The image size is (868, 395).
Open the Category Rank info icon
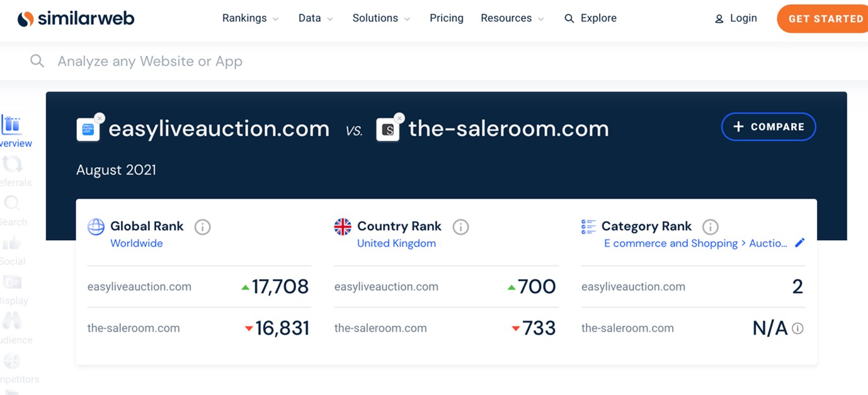[711, 227]
